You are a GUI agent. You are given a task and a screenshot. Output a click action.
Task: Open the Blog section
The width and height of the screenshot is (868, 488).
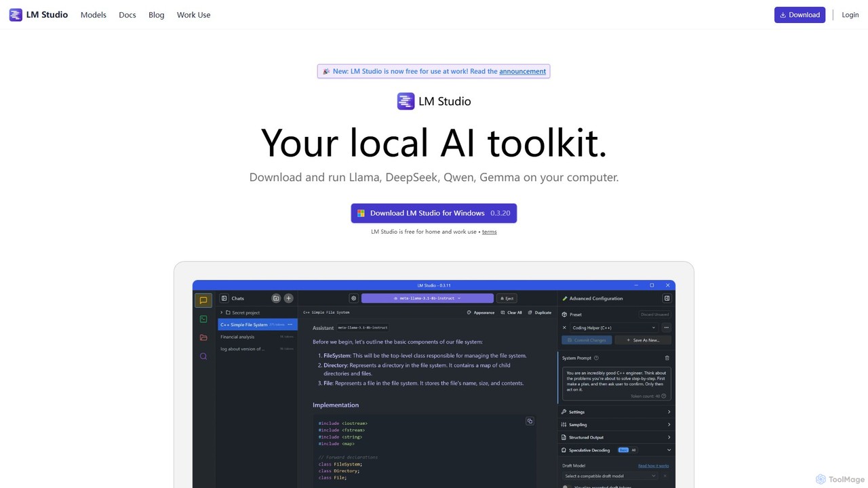[157, 15]
